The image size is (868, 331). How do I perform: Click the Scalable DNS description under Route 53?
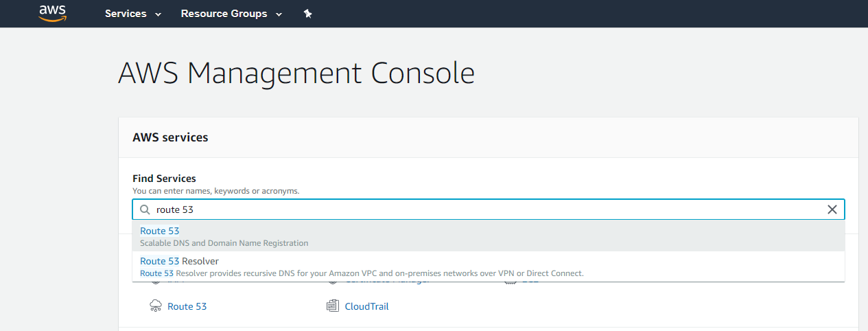pyautogui.click(x=224, y=243)
